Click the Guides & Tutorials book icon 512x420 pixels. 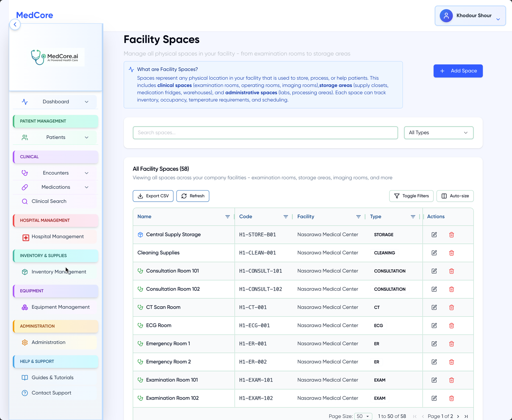pyautogui.click(x=25, y=377)
